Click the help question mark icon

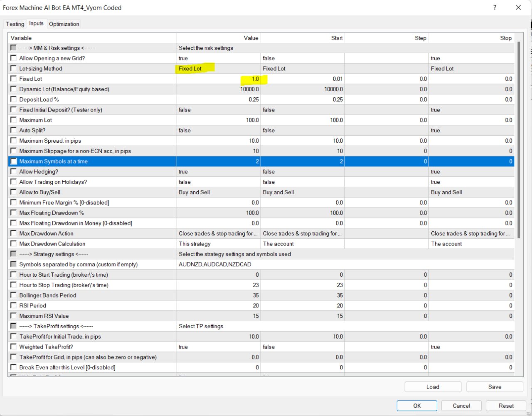pyautogui.click(x=494, y=7)
